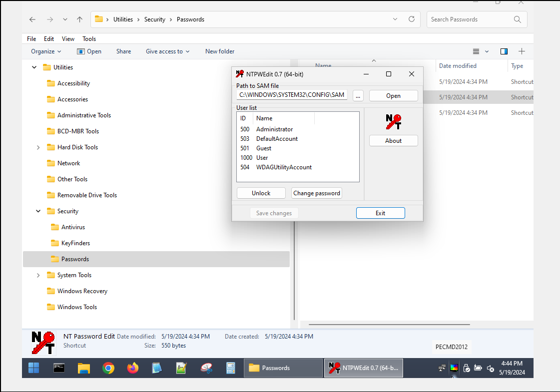Select the Network folder in the tree
This screenshot has height=392, width=560.
coord(69,163)
